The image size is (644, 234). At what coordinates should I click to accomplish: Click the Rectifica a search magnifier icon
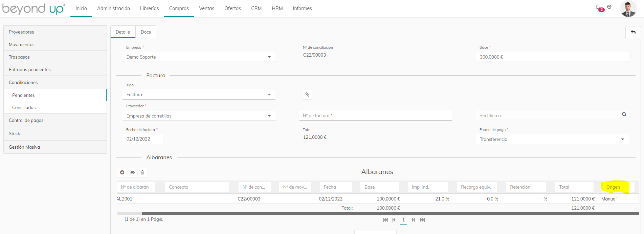pyautogui.click(x=624, y=114)
